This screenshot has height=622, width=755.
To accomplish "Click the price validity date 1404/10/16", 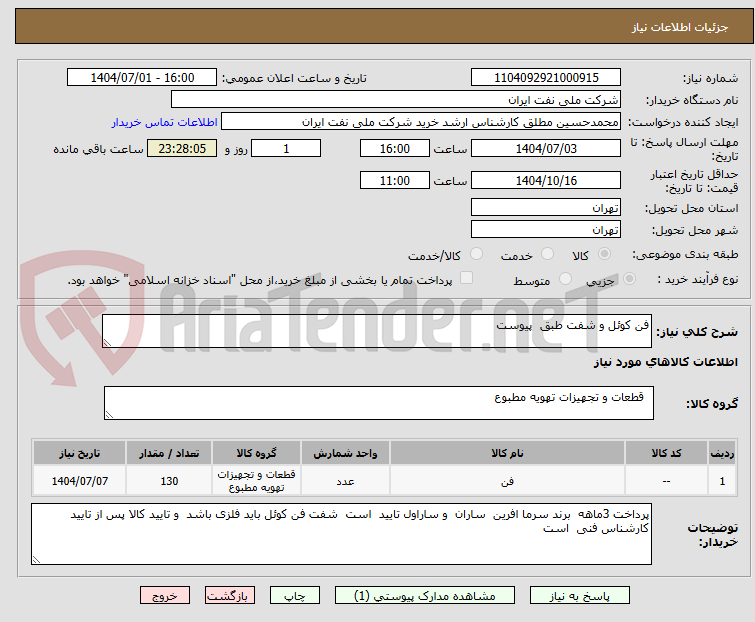I will 546,181.
